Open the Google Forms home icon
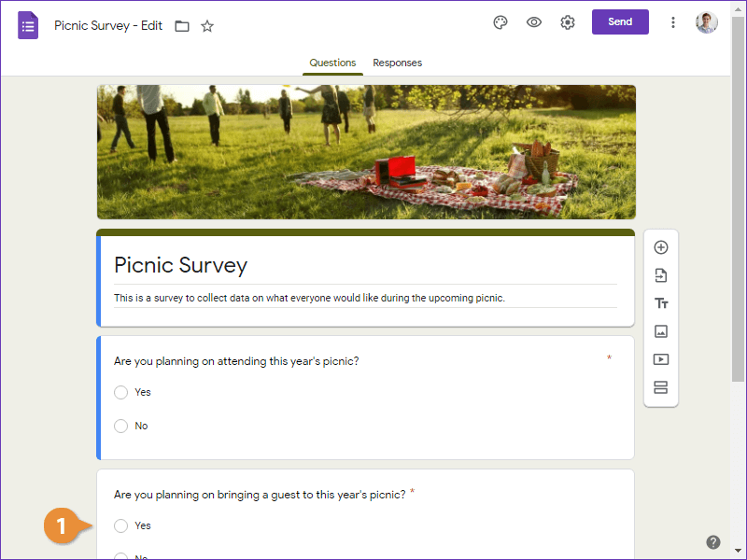The height and width of the screenshot is (560, 747). [28, 25]
